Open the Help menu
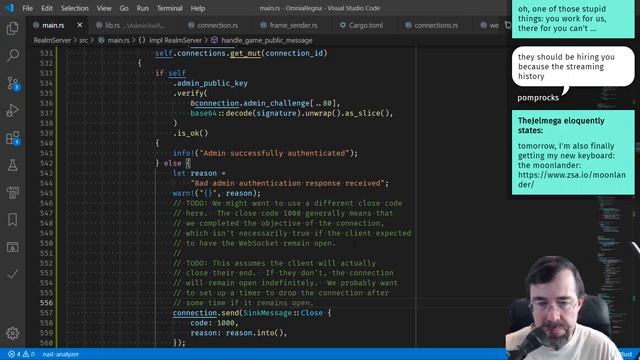 [198, 8]
